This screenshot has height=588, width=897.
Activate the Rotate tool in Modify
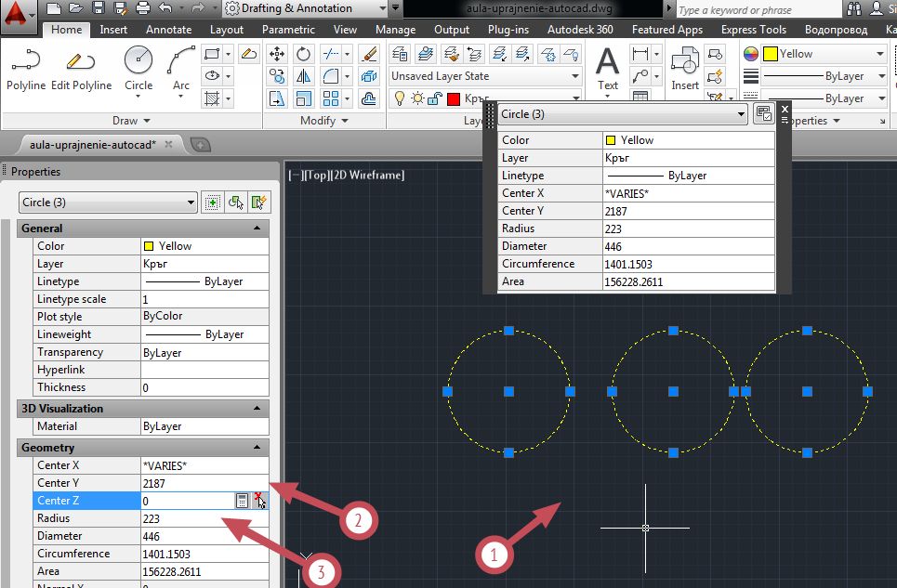(x=303, y=54)
